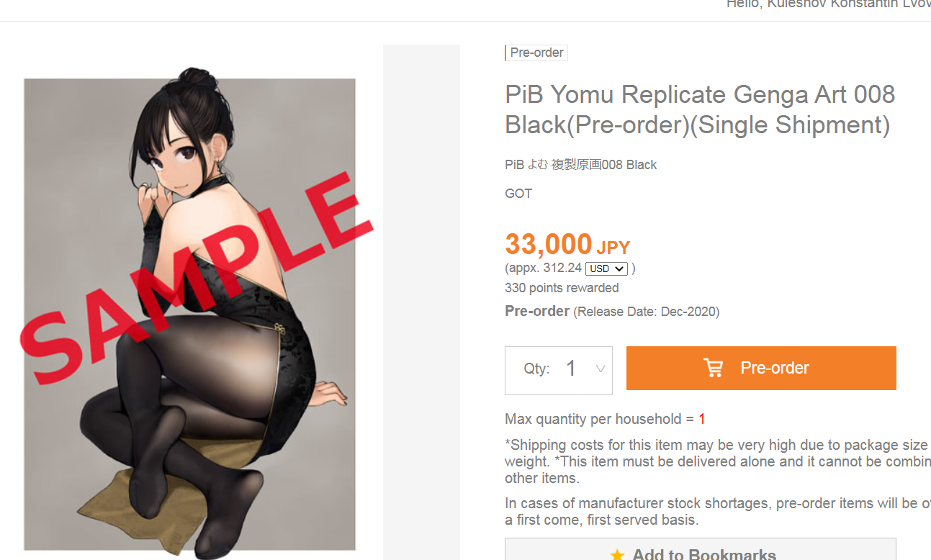Click the 330 points rewarded text

[562, 288]
